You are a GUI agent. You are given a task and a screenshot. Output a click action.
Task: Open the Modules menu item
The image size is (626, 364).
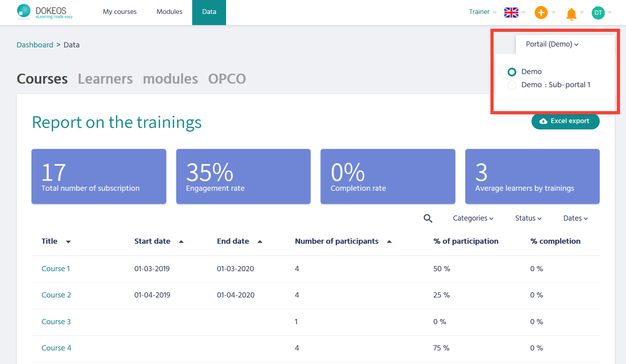click(169, 12)
